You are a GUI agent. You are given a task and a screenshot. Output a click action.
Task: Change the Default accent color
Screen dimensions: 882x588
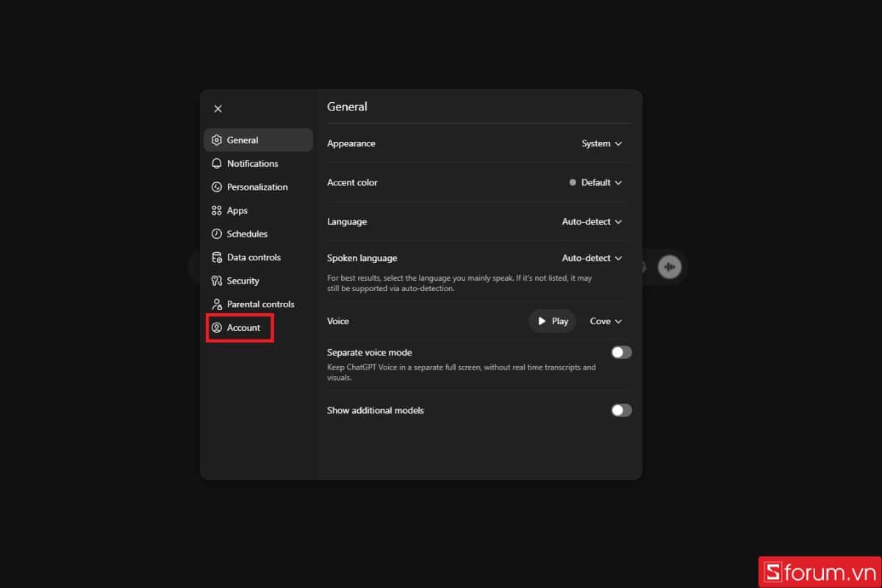[595, 183]
